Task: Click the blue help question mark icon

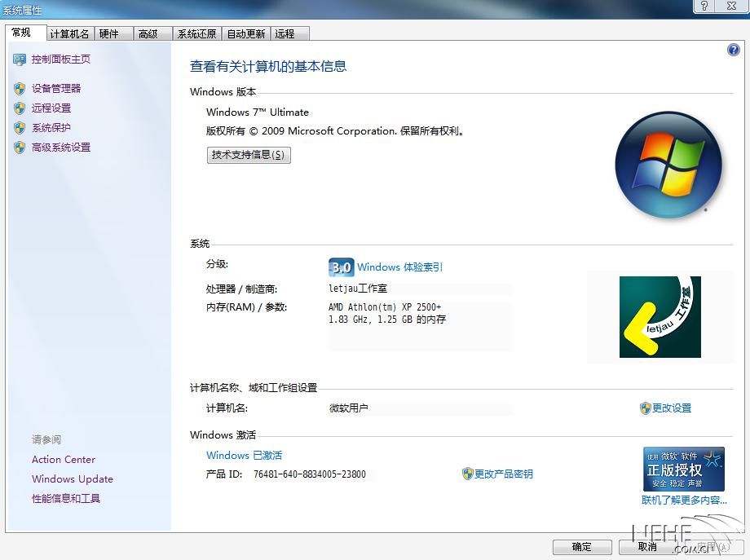Action: point(733,50)
